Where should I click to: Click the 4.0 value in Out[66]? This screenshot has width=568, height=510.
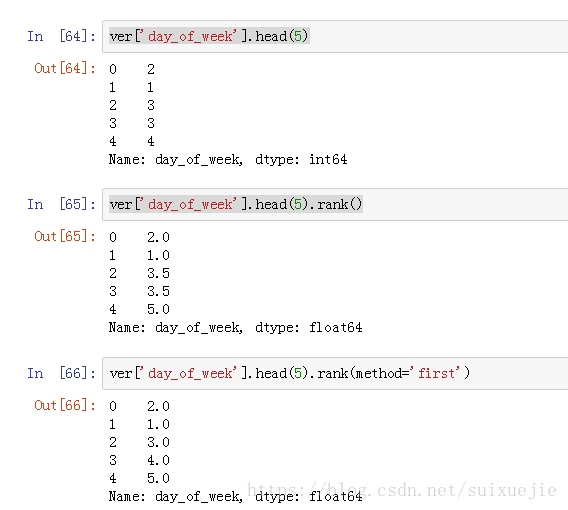coord(158,460)
